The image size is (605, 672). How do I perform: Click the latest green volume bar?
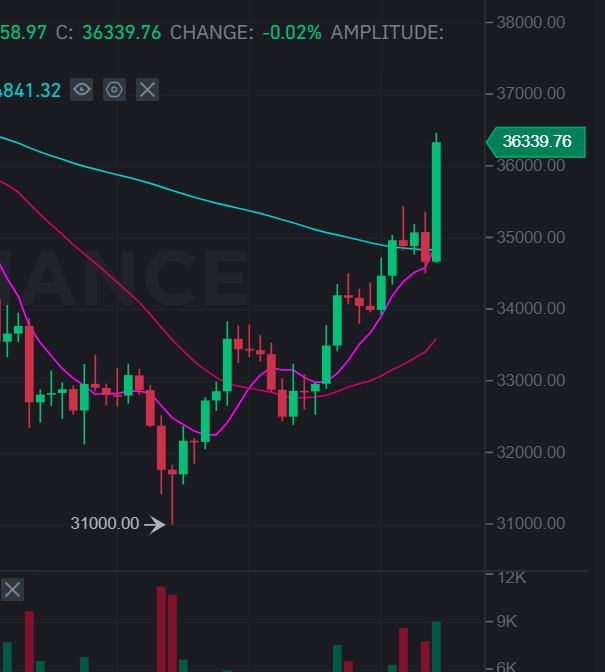click(436, 646)
